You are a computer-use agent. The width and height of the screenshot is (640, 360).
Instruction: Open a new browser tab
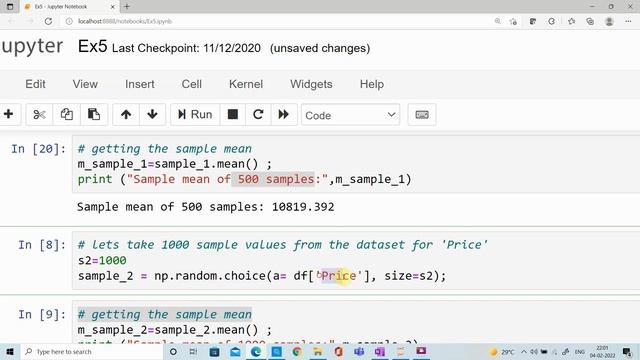click(127, 7)
